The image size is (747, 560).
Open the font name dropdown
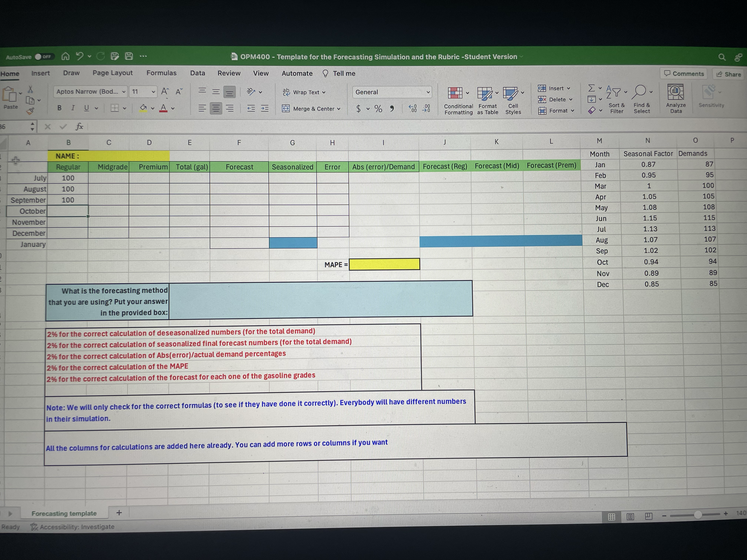[124, 92]
